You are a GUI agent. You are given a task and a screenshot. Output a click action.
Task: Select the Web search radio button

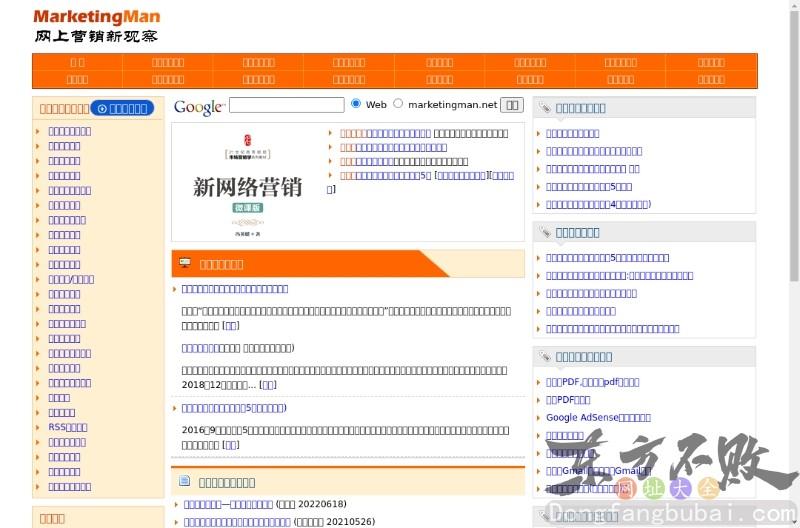coord(356,104)
